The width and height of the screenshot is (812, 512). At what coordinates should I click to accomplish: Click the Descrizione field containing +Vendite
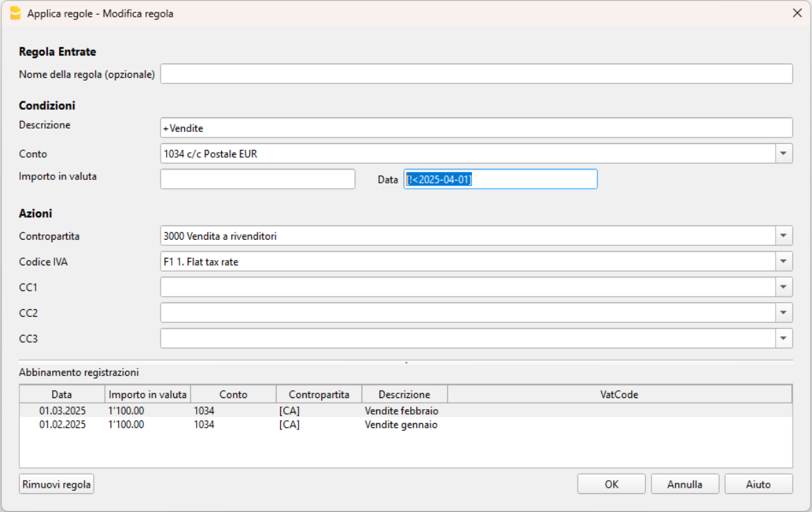[x=476, y=128]
